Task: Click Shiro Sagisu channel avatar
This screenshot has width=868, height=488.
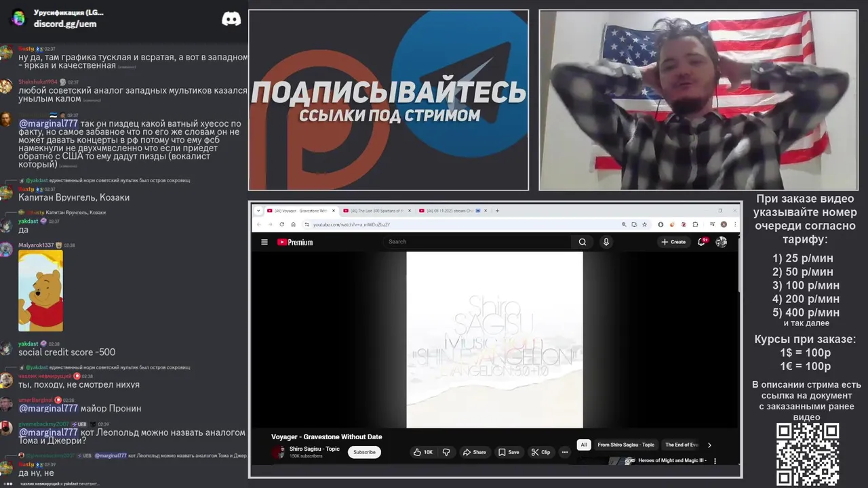Action: coord(277,452)
